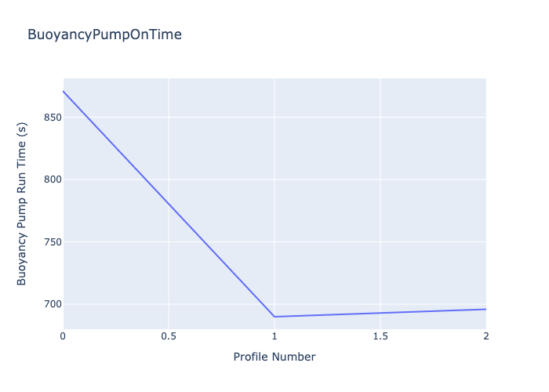Select the nearly flat line segment's midpoint
The image size is (549, 392).
tap(380, 313)
